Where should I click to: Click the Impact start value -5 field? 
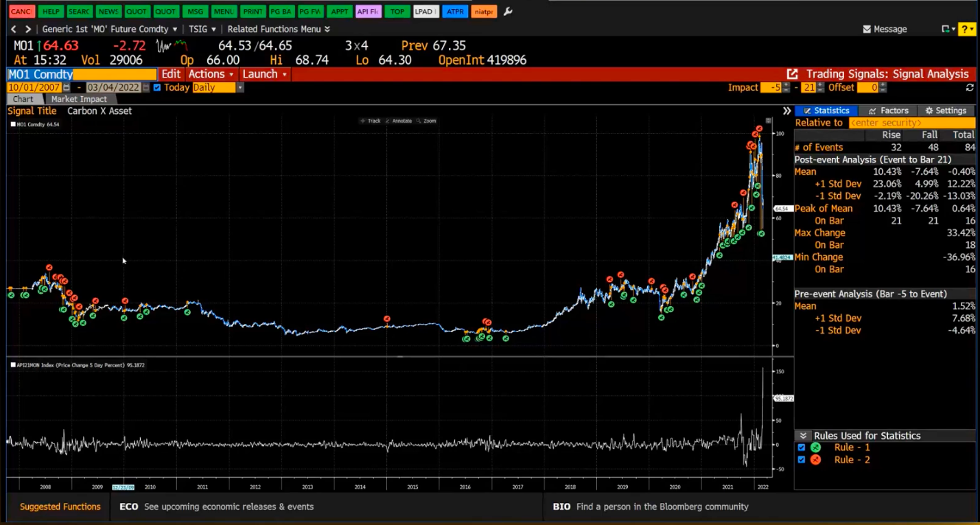pos(771,87)
